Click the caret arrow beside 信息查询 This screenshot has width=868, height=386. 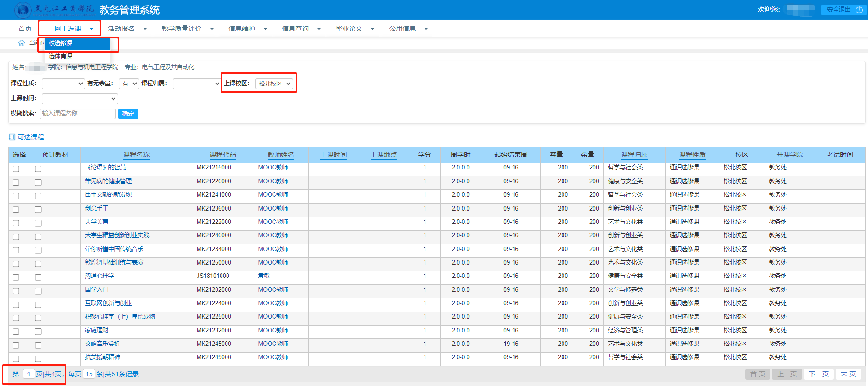[x=319, y=29]
